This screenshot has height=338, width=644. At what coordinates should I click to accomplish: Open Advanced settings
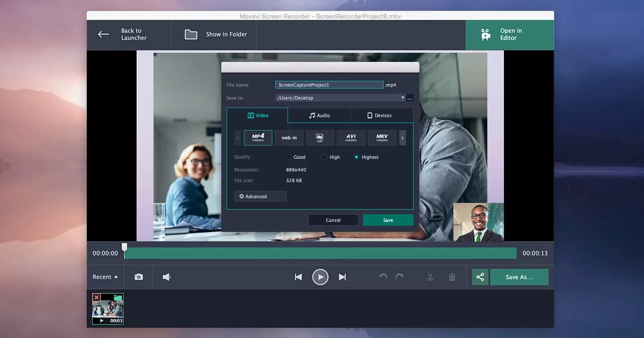[260, 196]
